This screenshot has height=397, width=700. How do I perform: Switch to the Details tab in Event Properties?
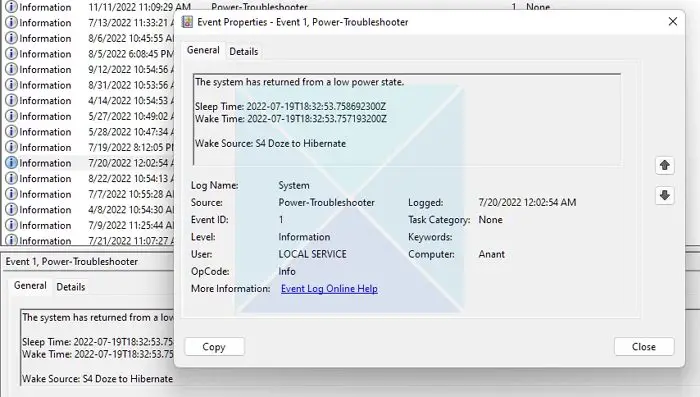(x=244, y=51)
